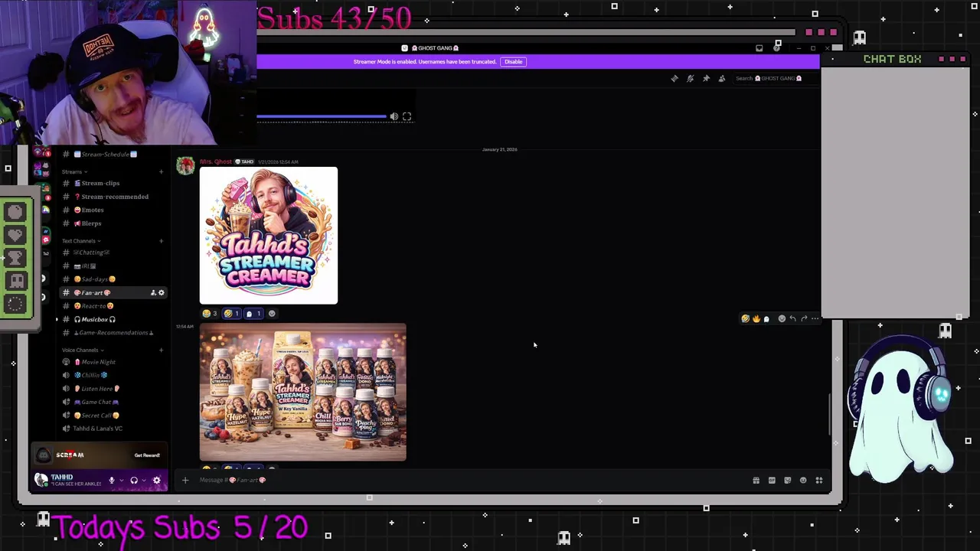Open headphone output options arrow
Image resolution: width=980 pixels, height=551 pixels.
point(142,481)
